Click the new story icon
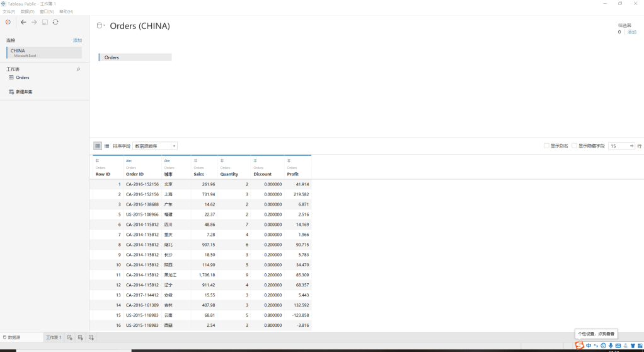 click(x=91, y=338)
